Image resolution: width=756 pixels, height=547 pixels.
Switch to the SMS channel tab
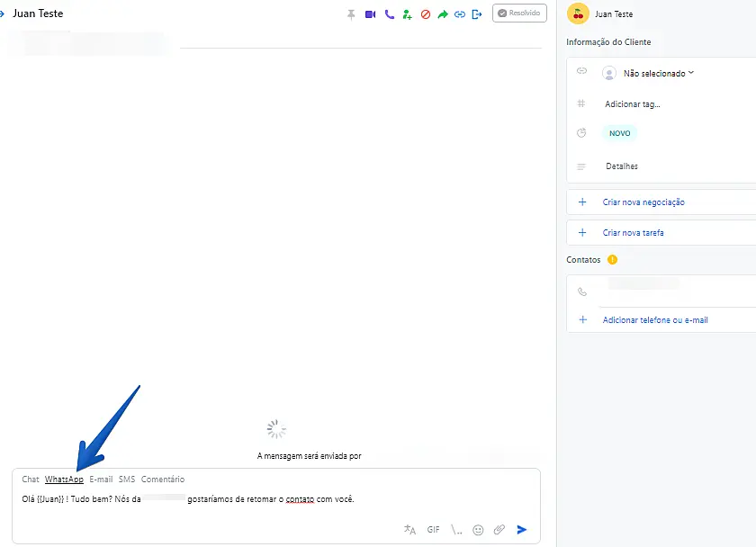pos(127,479)
